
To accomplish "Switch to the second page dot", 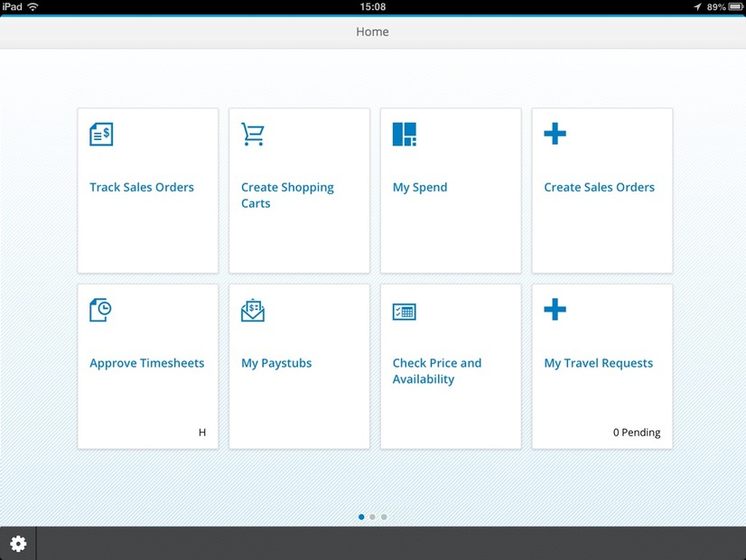I will [x=373, y=518].
